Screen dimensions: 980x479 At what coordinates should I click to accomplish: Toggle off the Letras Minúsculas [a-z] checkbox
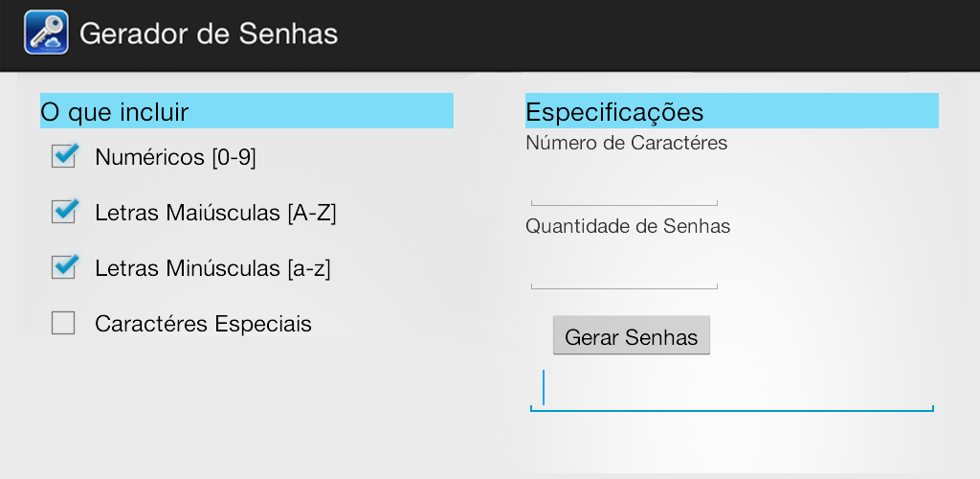64,267
